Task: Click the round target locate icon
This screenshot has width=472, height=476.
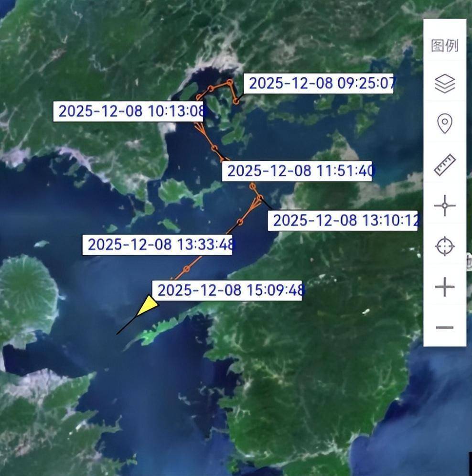Action: click(x=444, y=247)
